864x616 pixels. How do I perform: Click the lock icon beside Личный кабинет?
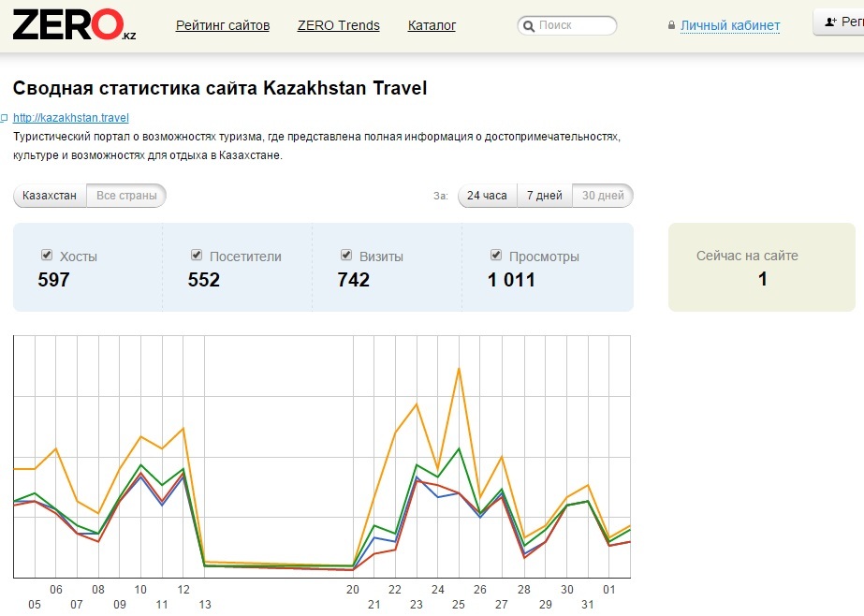pyautogui.click(x=671, y=25)
